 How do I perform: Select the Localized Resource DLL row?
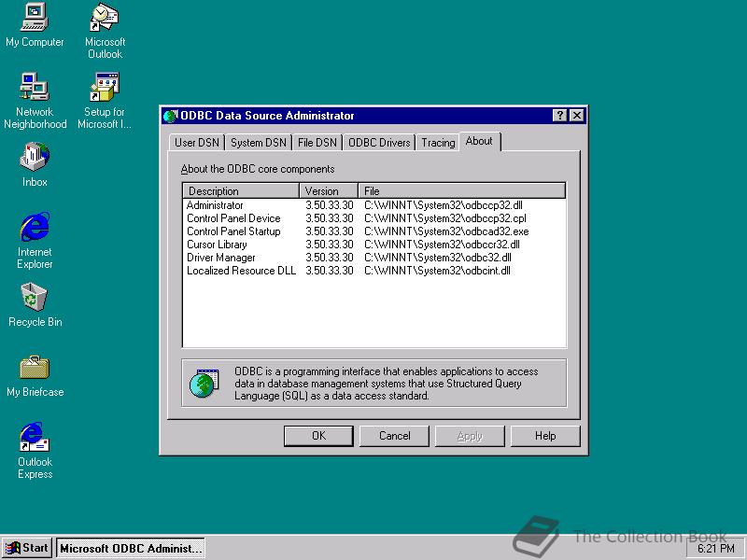point(374,271)
